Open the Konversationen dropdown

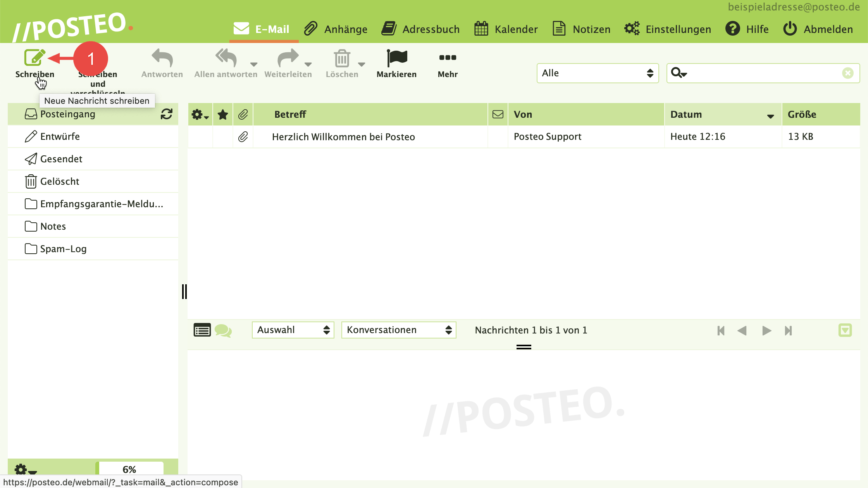[x=398, y=330]
